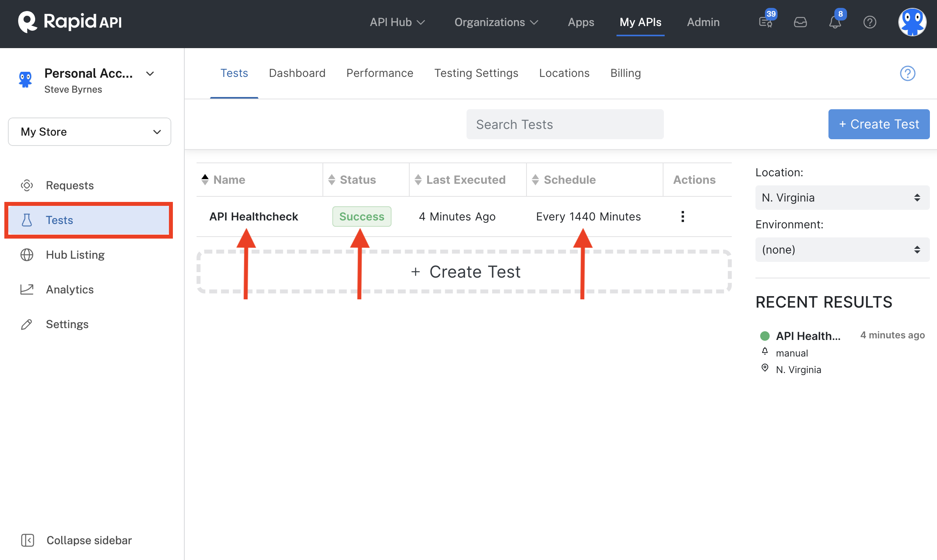
Task: Open the Locations tab
Action: pos(564,73)
